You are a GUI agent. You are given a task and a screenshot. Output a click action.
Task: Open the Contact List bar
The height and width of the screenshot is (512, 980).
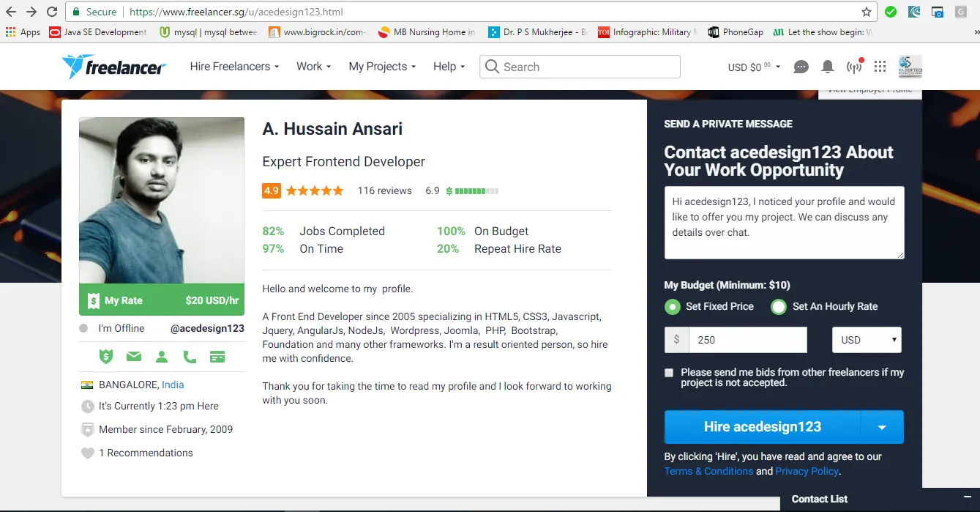click(880, 499)
